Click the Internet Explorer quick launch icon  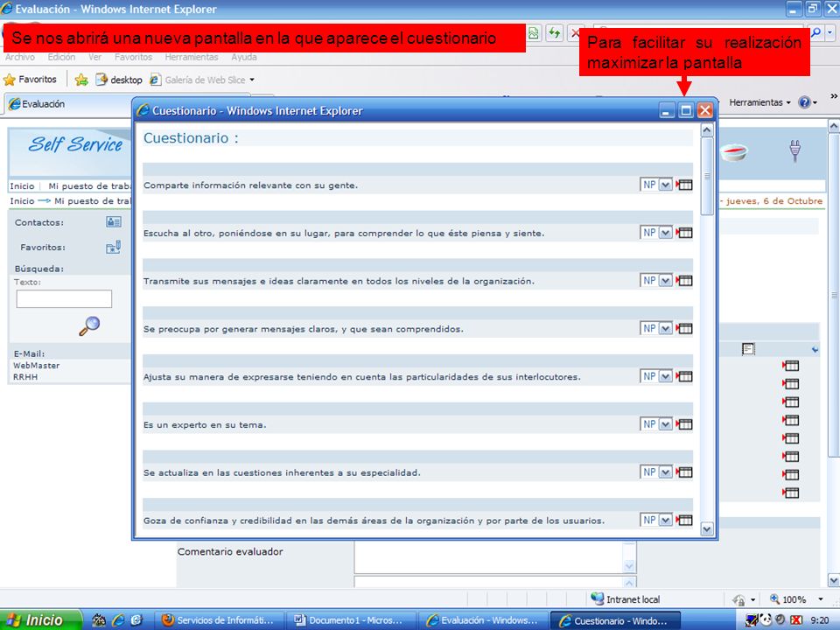pyautogui.click(x=118, y=619)
